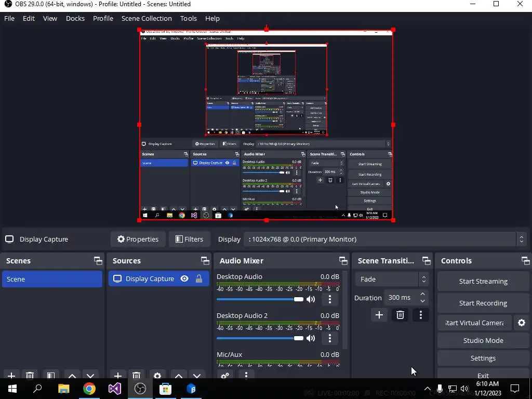Open the View menu

pyautogui.click(x=50, y=18)
